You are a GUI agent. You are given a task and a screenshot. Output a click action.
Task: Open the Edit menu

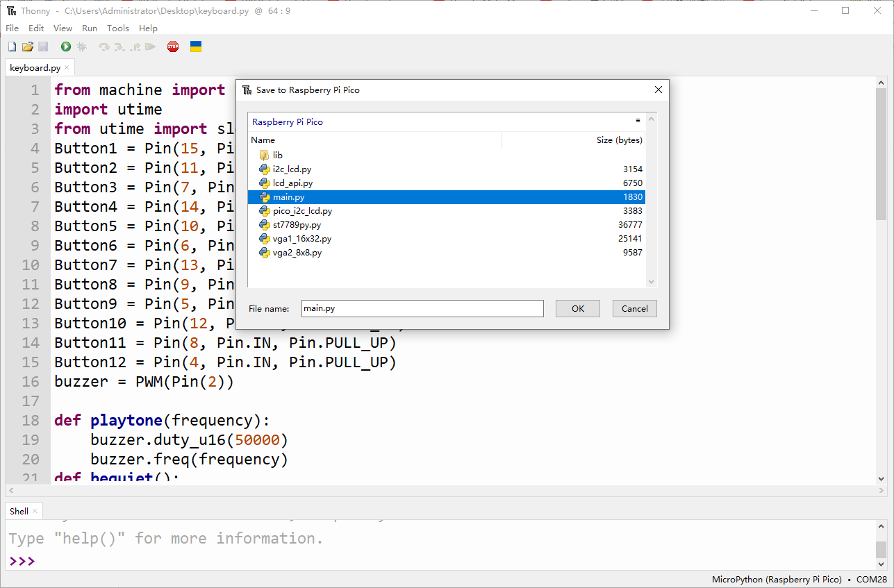36,28
